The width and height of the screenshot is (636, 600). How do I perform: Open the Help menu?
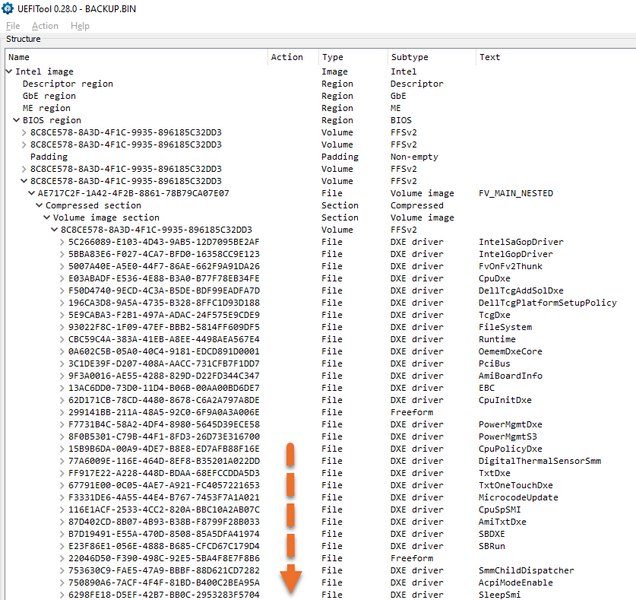coord(80,26)
